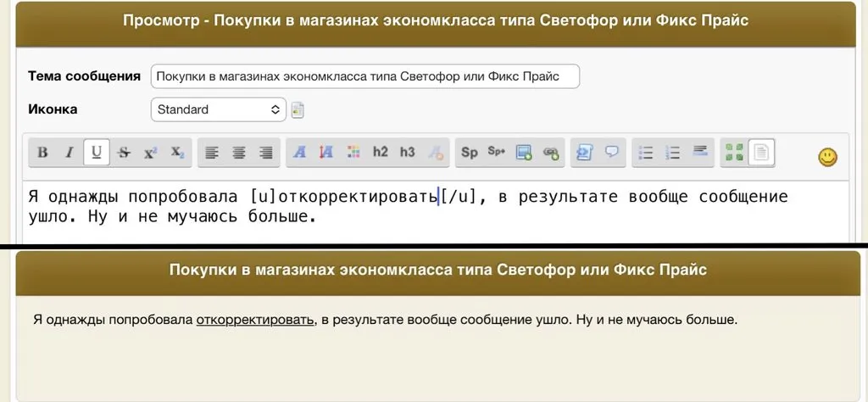This screenshot has width=868, height=402.
Task: Insert an image into the message
Action: click(x=524, y=153)
